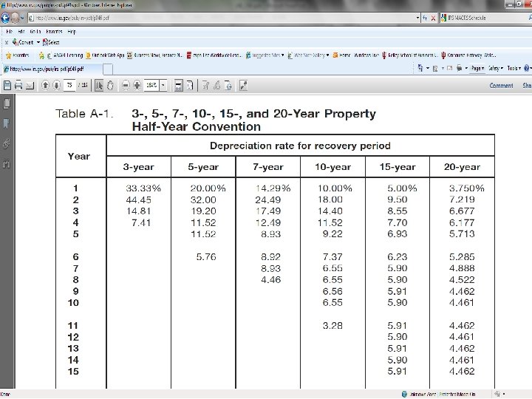Open the Go To menu
Screen dimensions: 532x399
coord(35,32)
